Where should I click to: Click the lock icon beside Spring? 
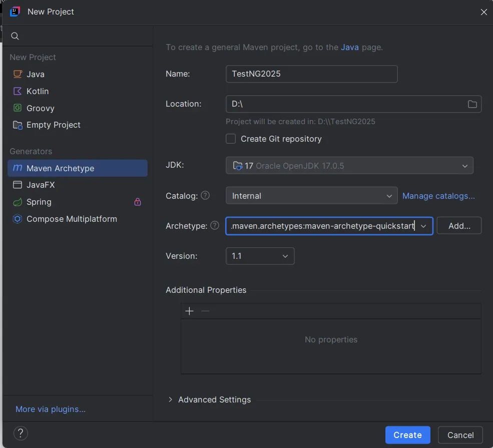click(138, 202)
